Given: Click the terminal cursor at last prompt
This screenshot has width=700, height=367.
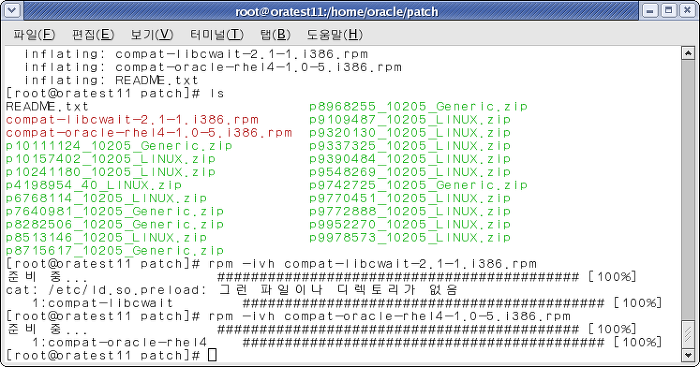Looking at the screenshot, I should (212, 355).
